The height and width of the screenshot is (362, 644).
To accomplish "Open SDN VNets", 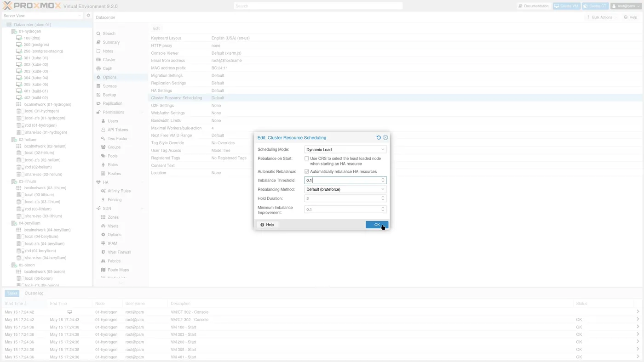I will [x=113, y=226].
